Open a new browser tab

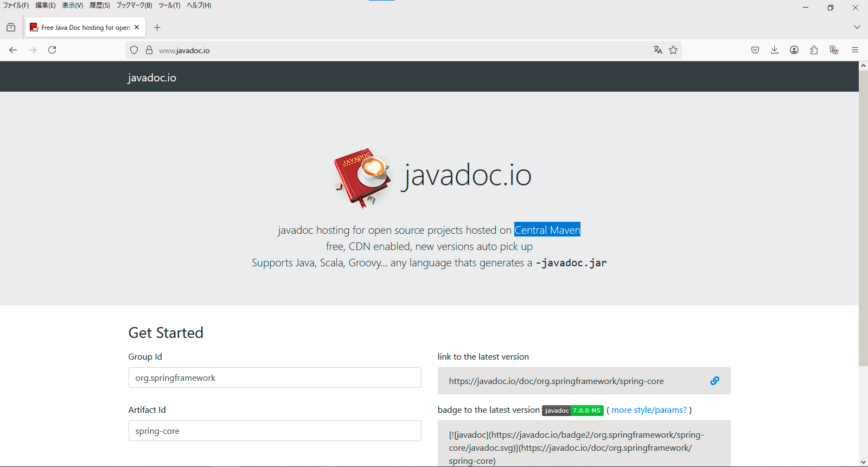[157, 27]
